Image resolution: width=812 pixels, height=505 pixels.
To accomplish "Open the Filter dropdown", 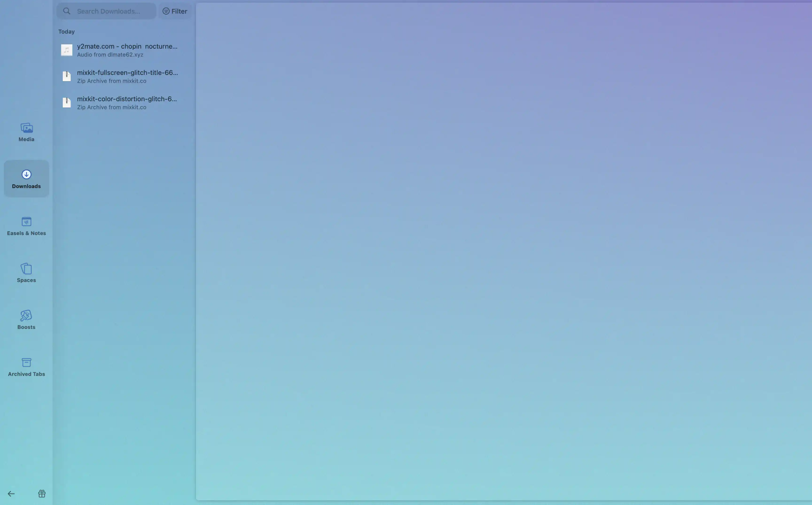I will pos(175,11).
